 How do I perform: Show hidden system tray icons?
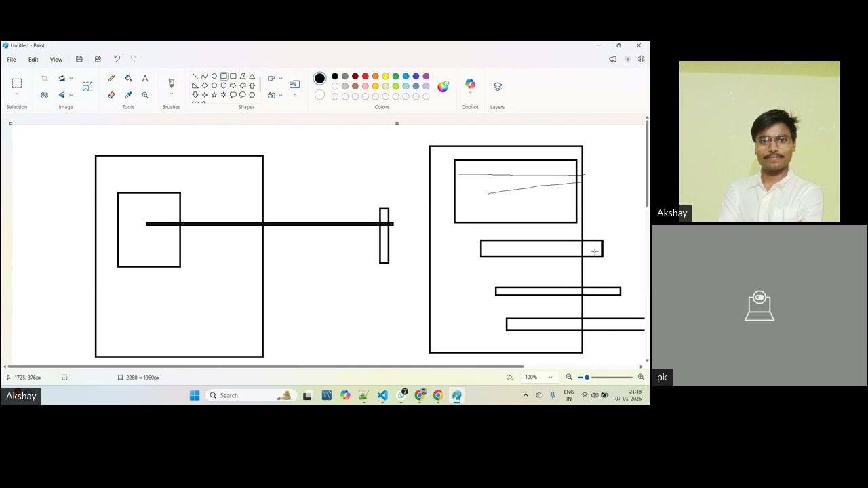point(526,396)
